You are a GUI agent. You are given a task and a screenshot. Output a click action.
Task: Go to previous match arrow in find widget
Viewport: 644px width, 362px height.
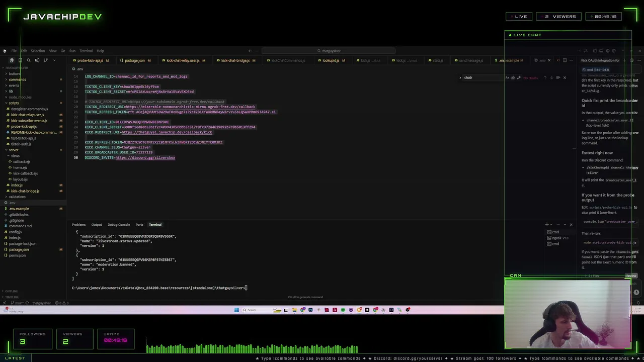(545, 77)
